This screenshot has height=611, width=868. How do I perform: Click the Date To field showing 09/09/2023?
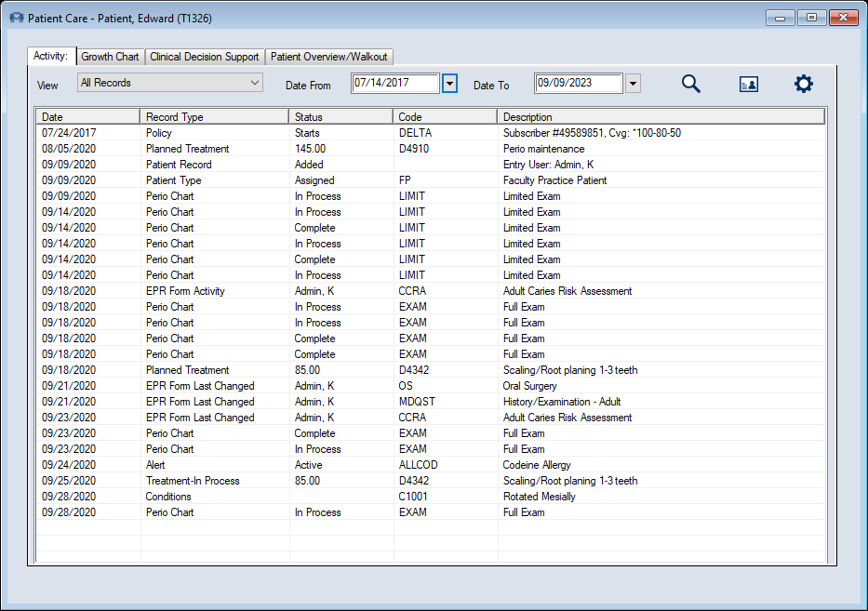(x=578, y=84)
